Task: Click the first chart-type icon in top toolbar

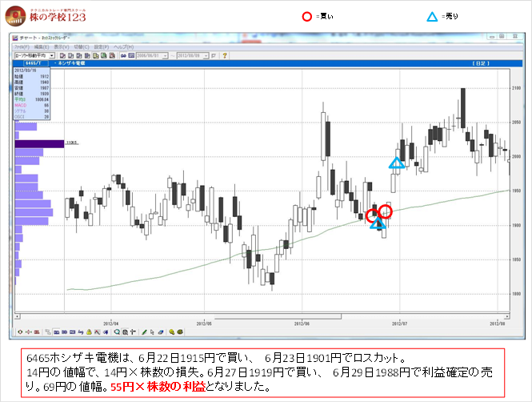Action: click(63, 55)
